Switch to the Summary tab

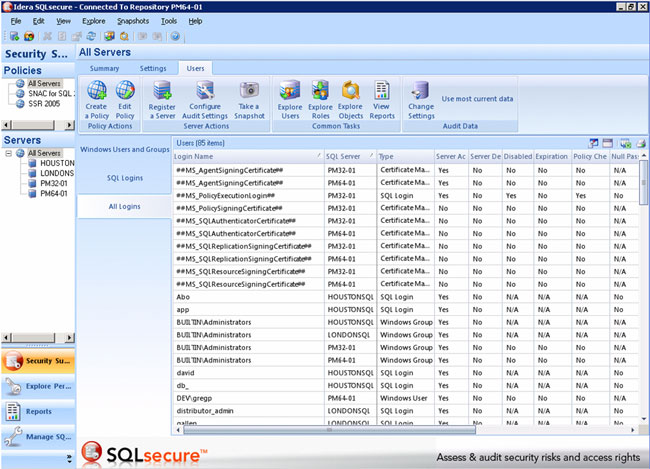tap(104, 68)
